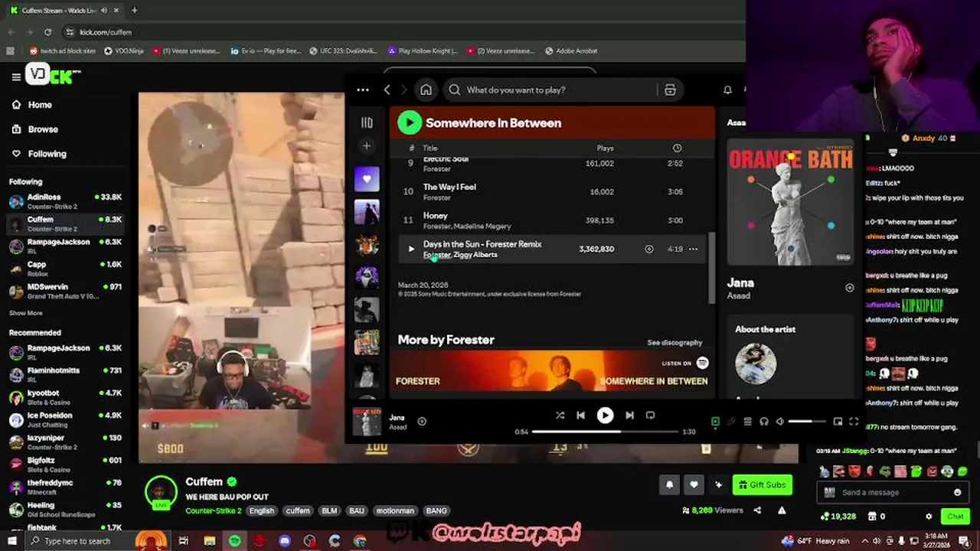Click Spotify home icon
The image size is (980, 551).
point(426,90)
